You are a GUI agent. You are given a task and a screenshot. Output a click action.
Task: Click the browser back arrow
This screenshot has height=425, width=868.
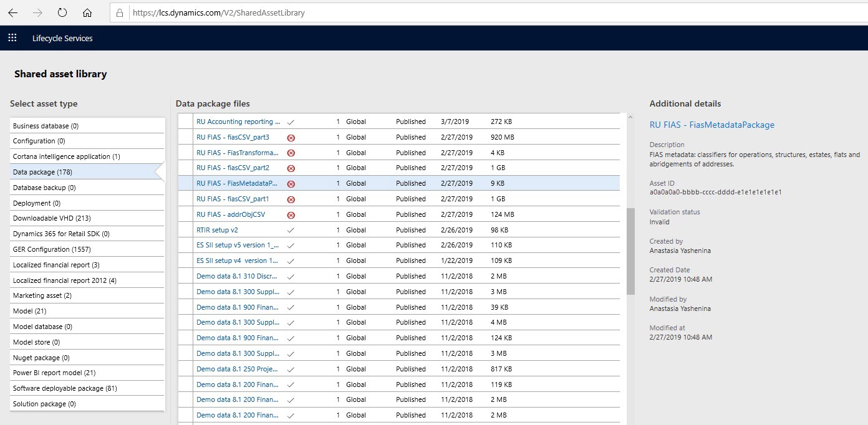click(x=12, y=12)
